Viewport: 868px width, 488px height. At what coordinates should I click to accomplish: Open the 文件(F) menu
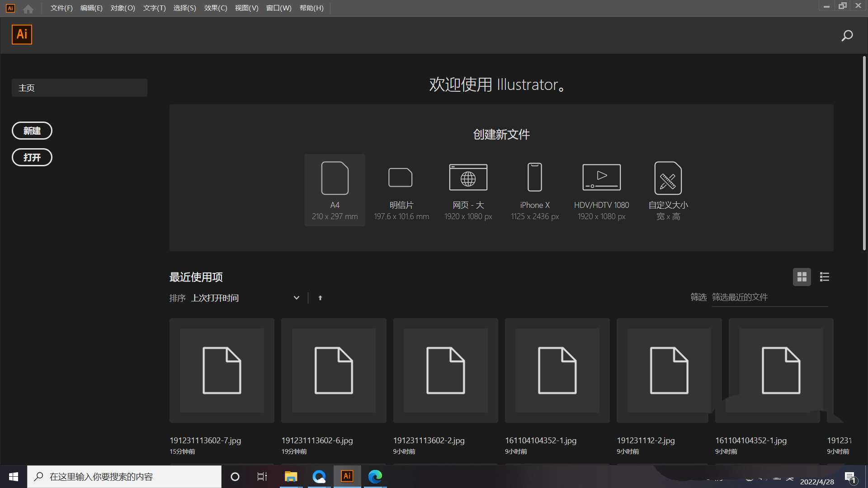coord(61,8)
